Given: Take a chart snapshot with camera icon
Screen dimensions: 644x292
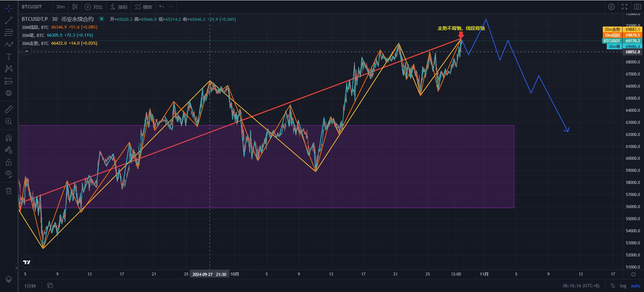Looking at the screenshot, I should click(x=637, y=7).
